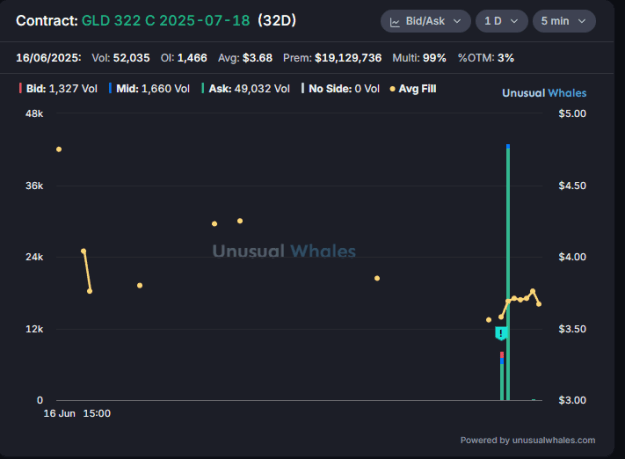
Task: Open the 5 min interval dropdown
Action: [x=564, y=21]
